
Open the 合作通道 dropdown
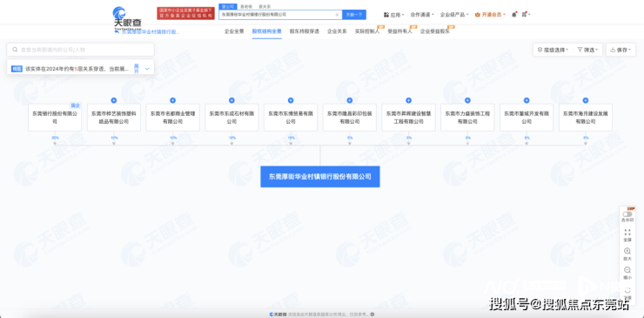[x=422, y=15]
